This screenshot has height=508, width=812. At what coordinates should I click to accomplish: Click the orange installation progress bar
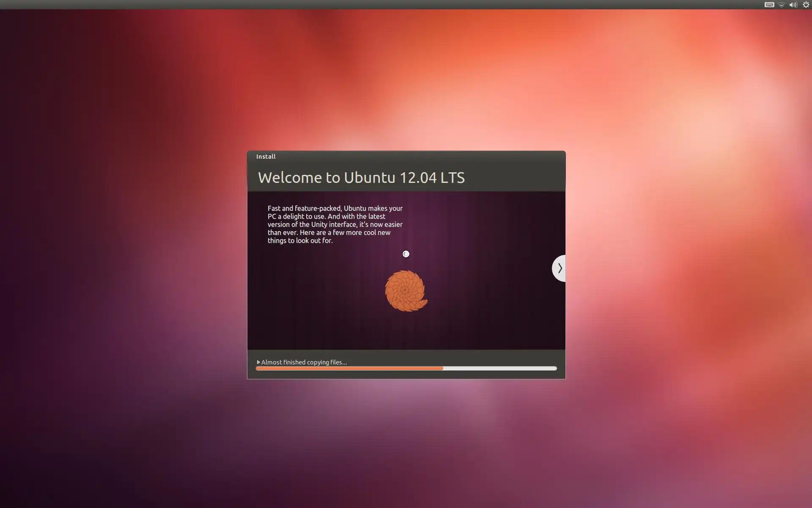pyautogui.click(x=349, y=368)
